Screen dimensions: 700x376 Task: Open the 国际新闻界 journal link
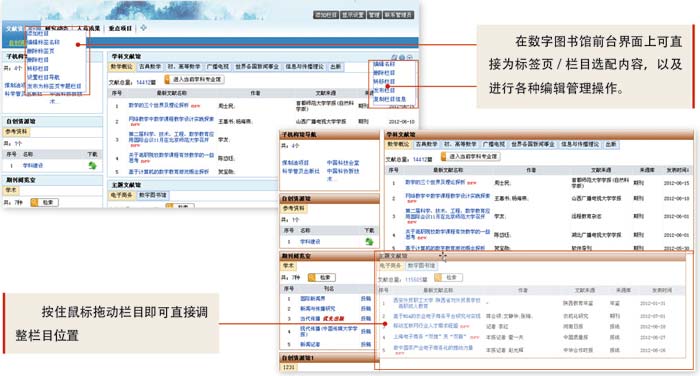312,298
